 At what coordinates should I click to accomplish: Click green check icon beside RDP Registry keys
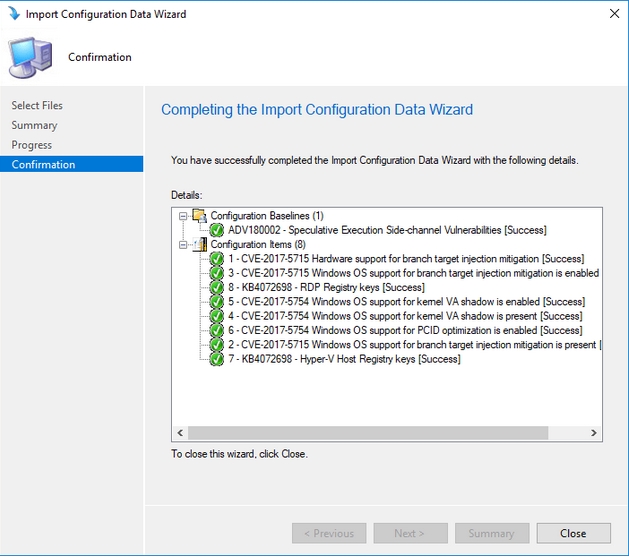[217, 288]
